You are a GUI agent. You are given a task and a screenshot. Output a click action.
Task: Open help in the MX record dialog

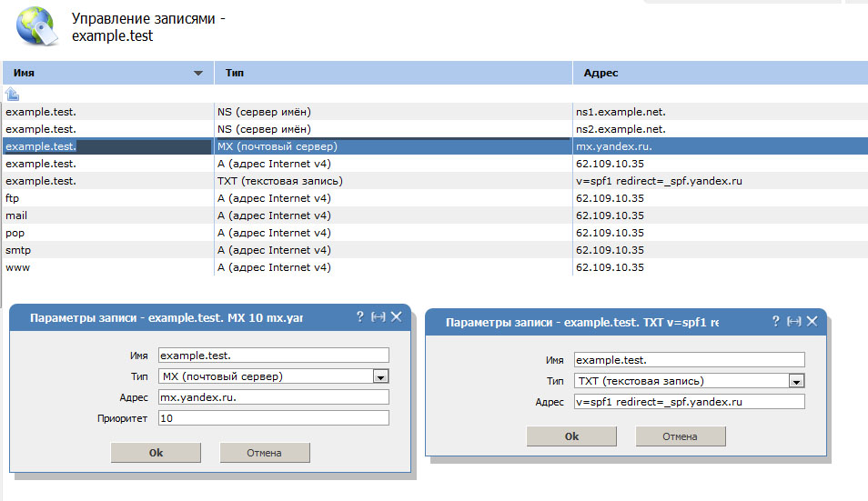(x=360, y=318)
